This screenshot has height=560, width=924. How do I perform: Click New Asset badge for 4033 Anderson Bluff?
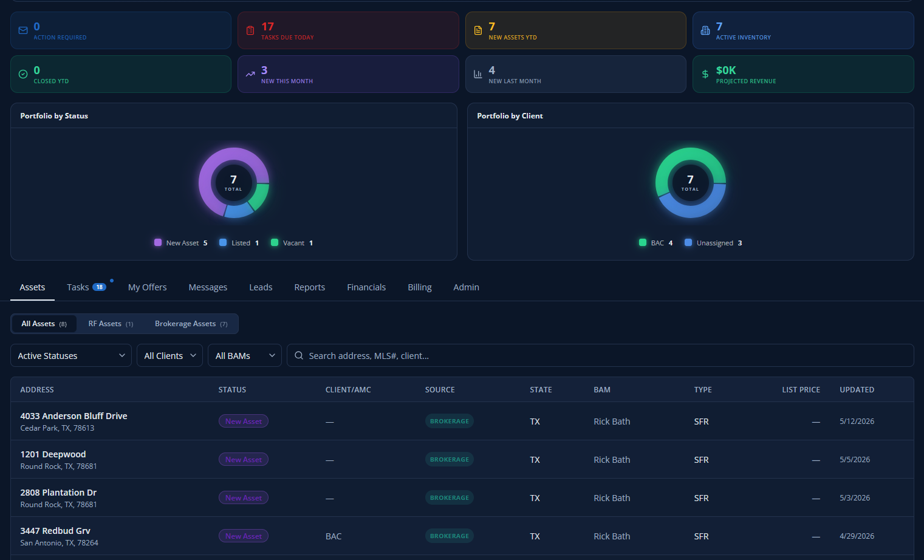244,422
